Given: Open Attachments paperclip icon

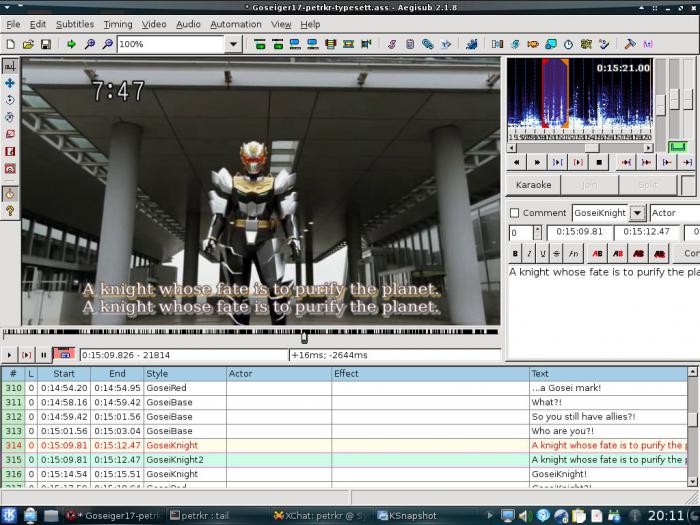Looking at the screenshot, I should point(428,44).
